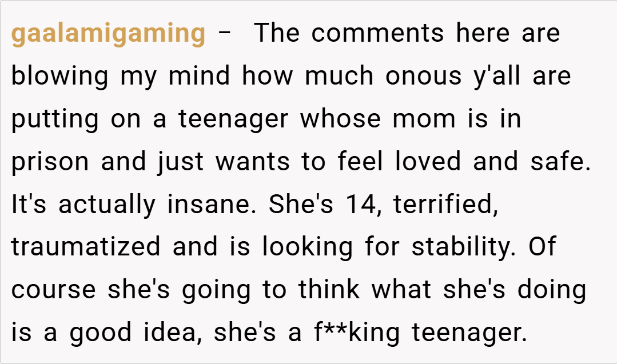Image resolution: width=617 pixels, height=364 pixels.
Task: Click the word "traumatized"
Action: tap(86, 247)
